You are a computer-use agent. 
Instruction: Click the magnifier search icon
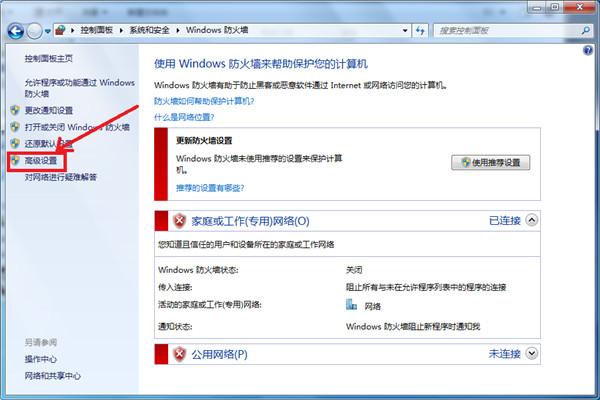[585, 30]
